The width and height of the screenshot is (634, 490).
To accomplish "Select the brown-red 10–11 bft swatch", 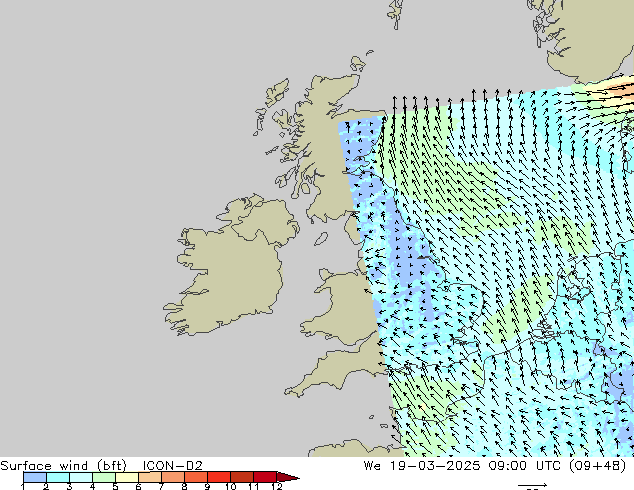I will [242, 477].
